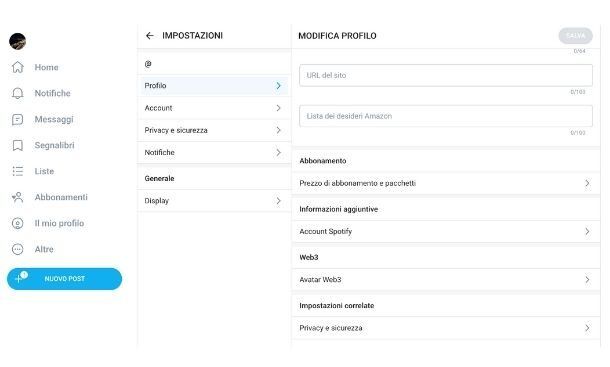Image resolution: width=610 pixels, height=367 pixels.
Task: Open Privacy e sicurezza in settings menu
Action: click(x=213, y=130)
